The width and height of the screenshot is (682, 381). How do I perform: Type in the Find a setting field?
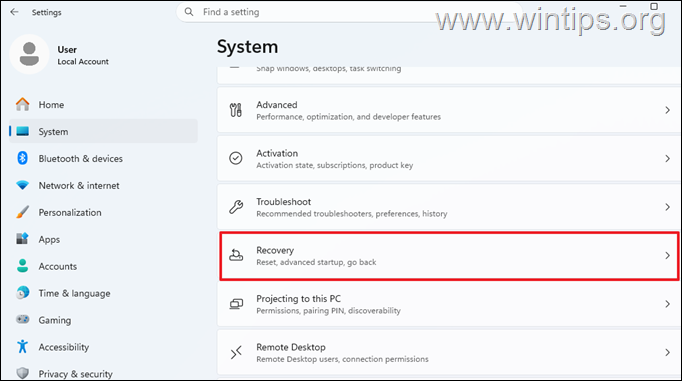[x=348, y=12]
